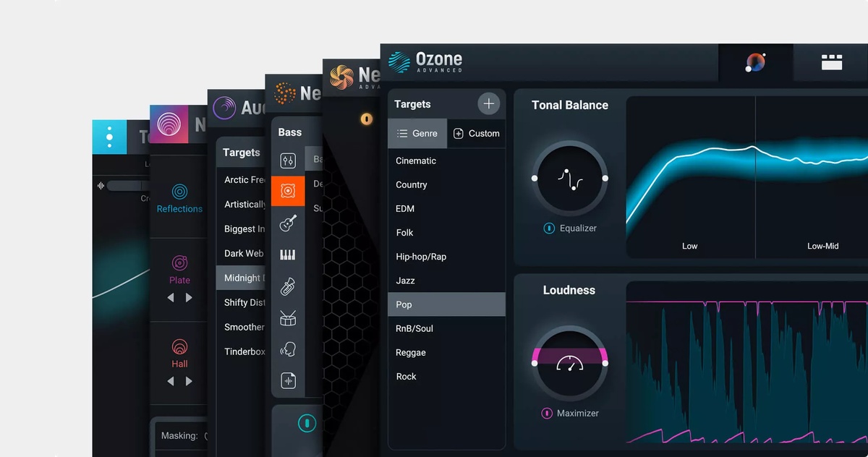The image size is (868, 457).
Task: Click the voice head profile icon
Action: [288, 349]
